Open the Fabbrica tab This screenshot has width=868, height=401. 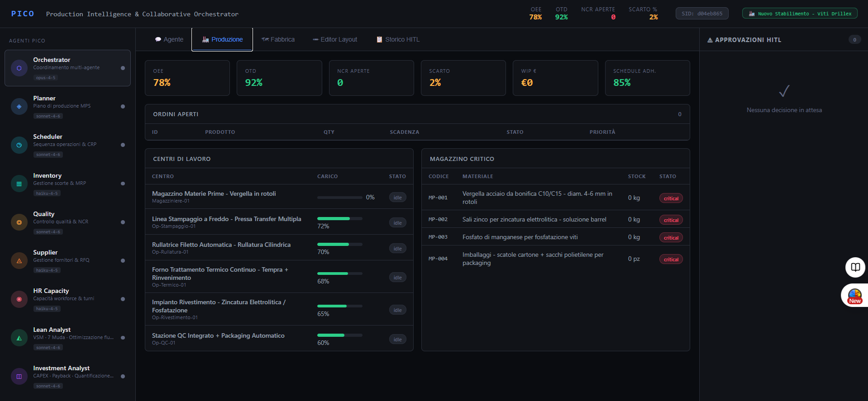tap(278, 39)
